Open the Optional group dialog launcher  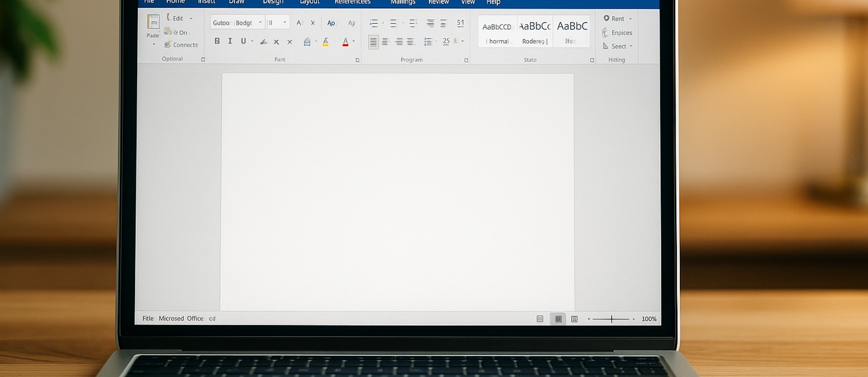203,60
